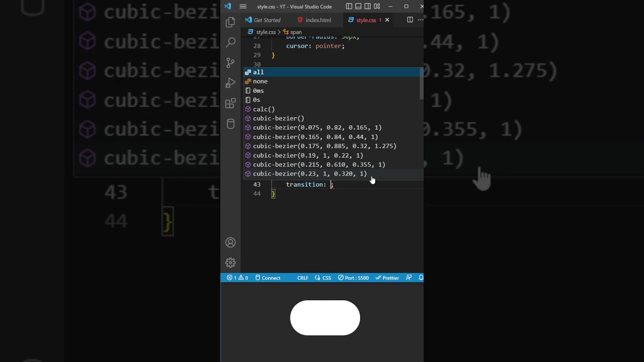Minimize the Visual Studio Code window
Viewport: 644px width, 362px height.
(x=391, y=7)
